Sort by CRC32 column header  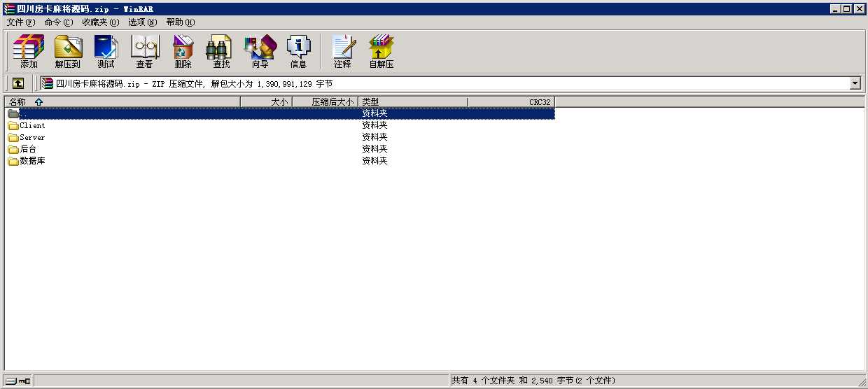tap(511, 101)
